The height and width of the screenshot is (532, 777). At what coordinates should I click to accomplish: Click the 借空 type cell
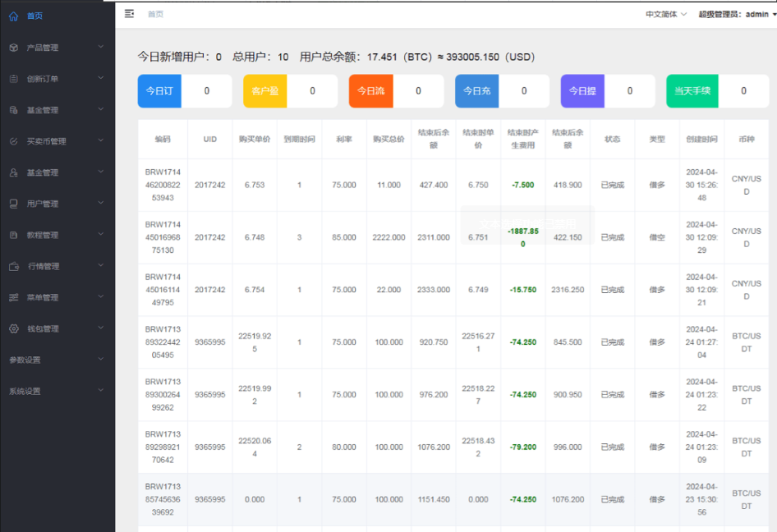click(657, 237)
